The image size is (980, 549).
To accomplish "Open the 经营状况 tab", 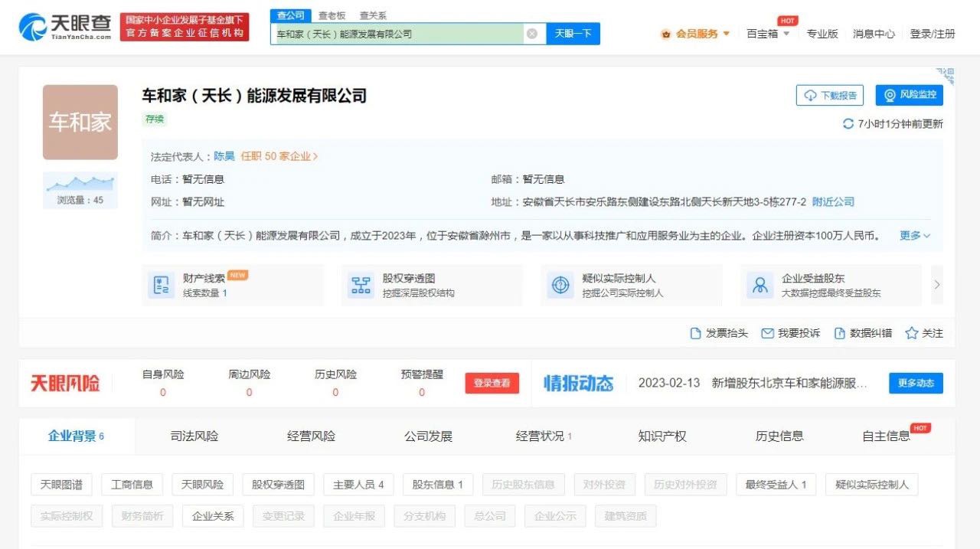I will (x=544, y=436).
